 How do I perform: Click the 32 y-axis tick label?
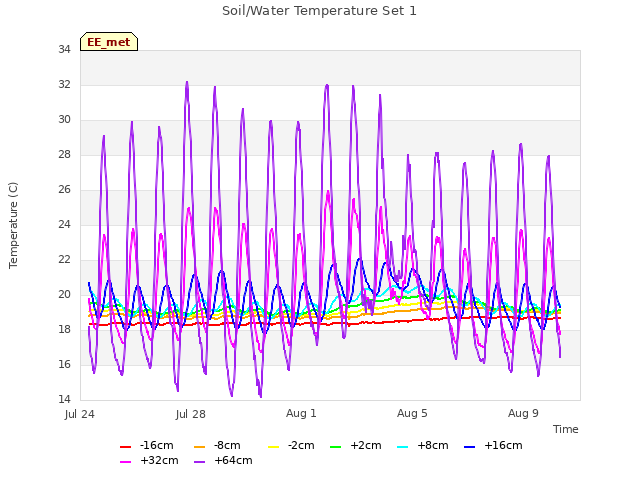tap(64, 84)
